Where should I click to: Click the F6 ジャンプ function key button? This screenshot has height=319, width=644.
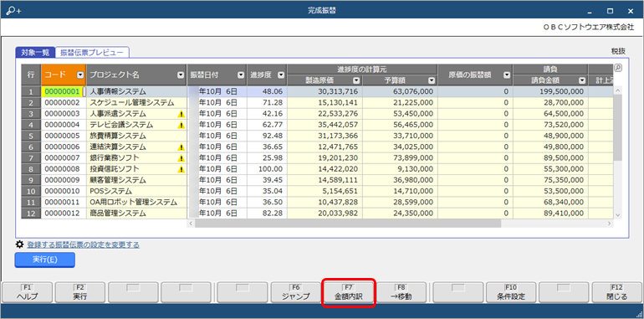tap(296, 292)
